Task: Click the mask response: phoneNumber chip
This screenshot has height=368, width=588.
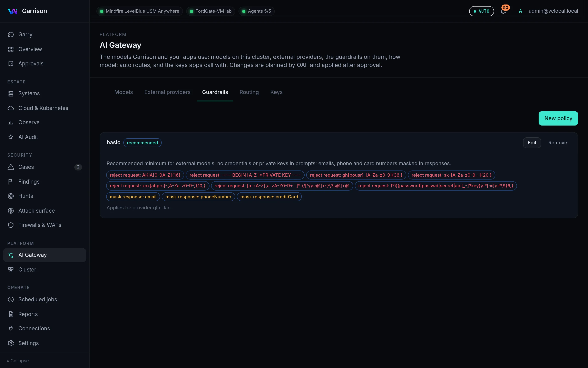Action: (x=198, y=197)
